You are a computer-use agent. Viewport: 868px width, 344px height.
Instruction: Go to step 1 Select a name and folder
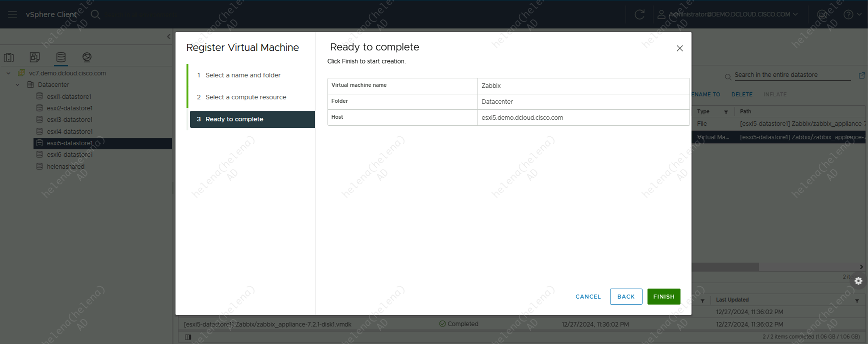[243, 75]
